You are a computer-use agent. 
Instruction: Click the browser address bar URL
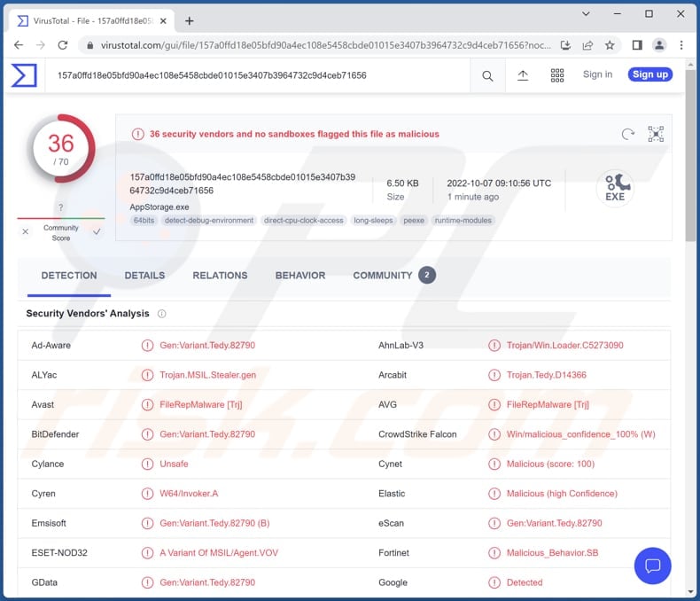click(325, 45)
